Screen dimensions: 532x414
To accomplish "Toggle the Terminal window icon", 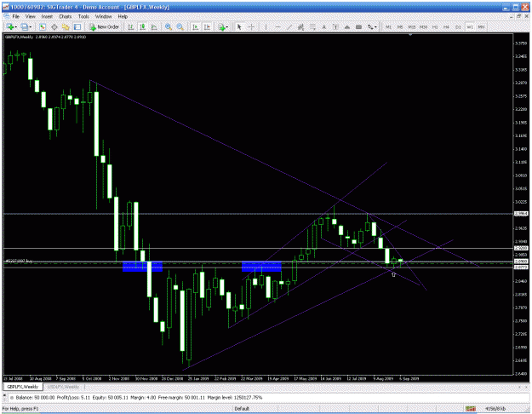I will [x=77, y=26].
